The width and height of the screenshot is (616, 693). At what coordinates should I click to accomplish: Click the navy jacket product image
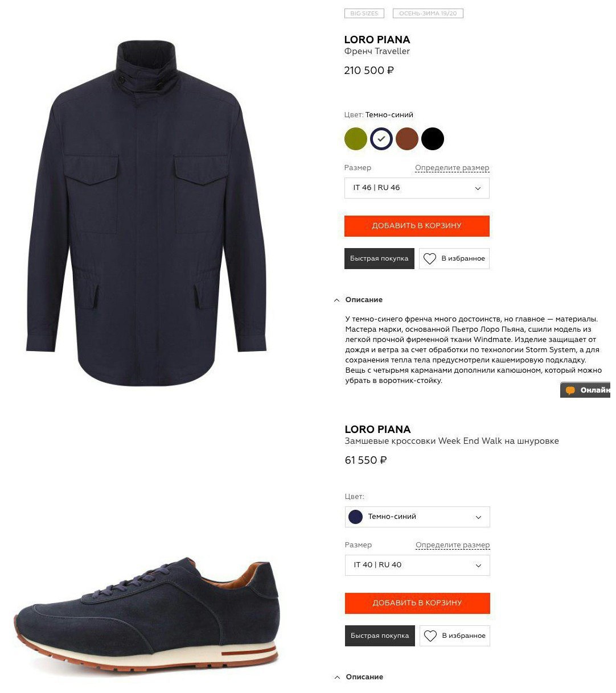[146, 213]
